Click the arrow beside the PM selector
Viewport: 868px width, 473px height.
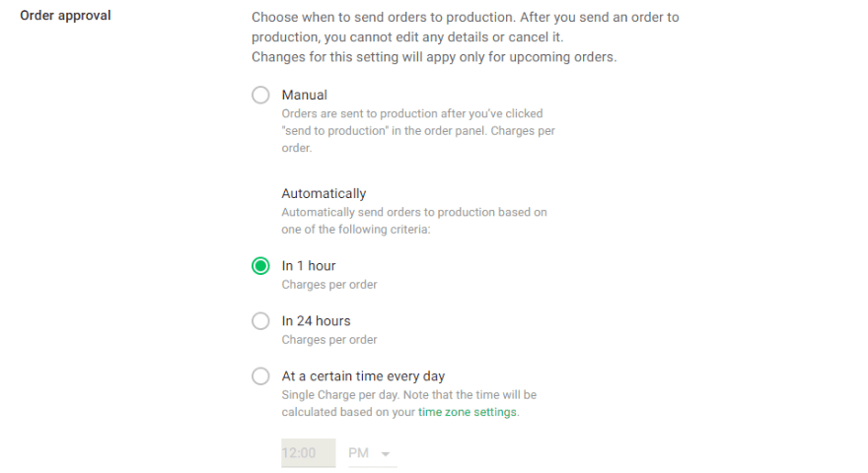pos(386,454)
